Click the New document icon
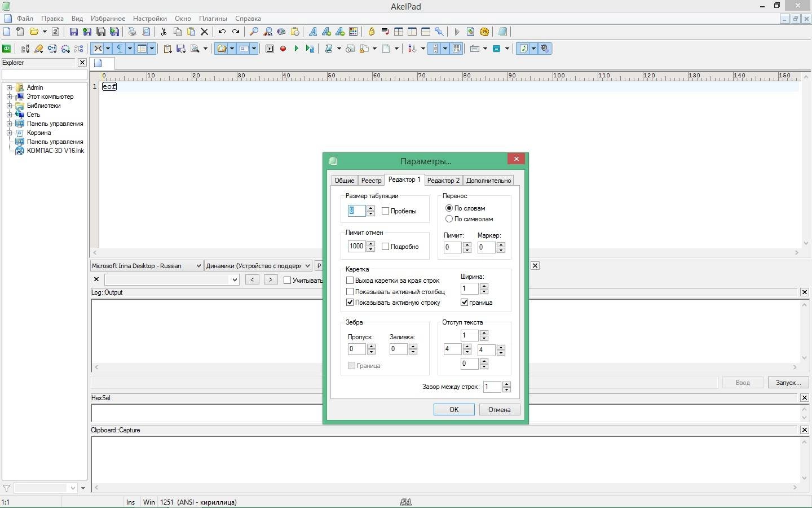Viewport: 812px width, 508px height. [x=7, y=32]
